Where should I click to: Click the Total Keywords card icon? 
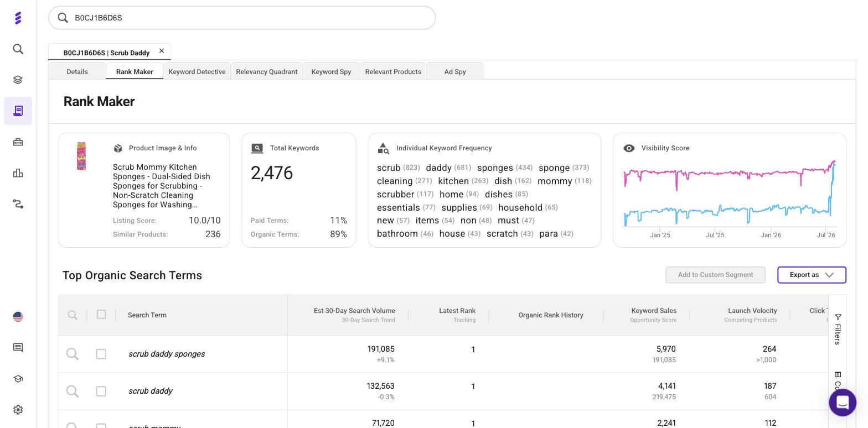pyautogui.click(x=257, y=148)
